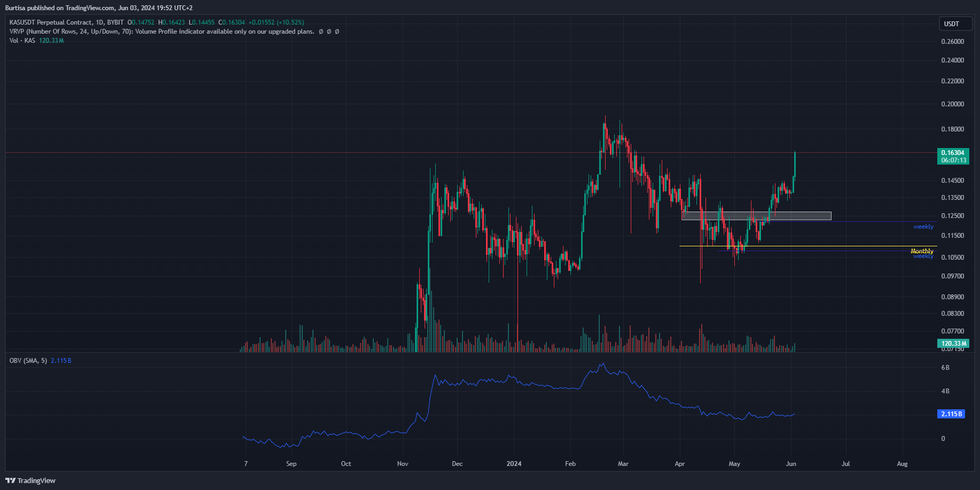Click the 120.33M value in Vol legend
The width and height of the screenshot is (980, 490).
point(51,41)
